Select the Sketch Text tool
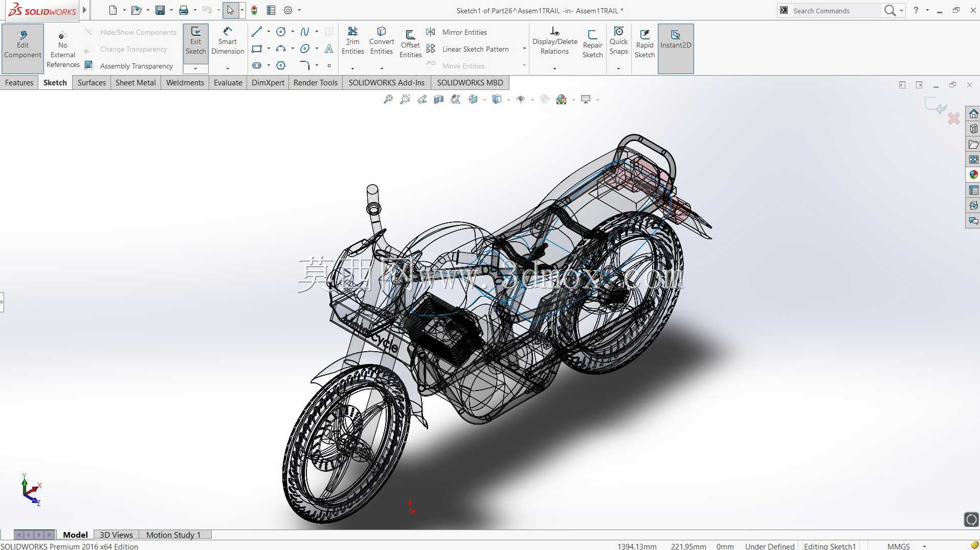980x550 pixels. [x=329, y=49]
